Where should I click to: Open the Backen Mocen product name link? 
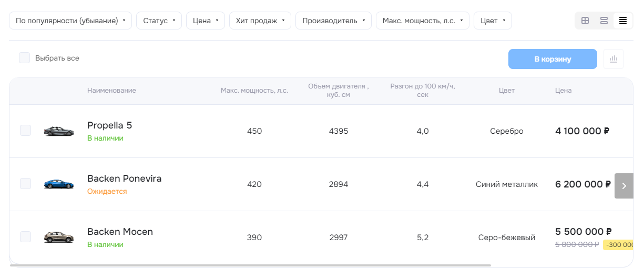[120, 232]
